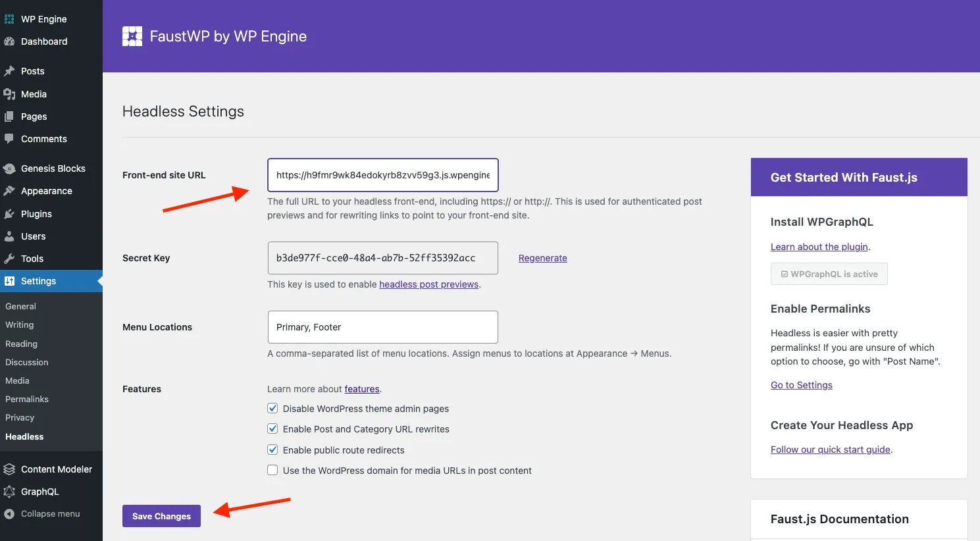Expand the Tools submenu
980x541 pixels.
pyautogui.click(x=33, y=259)
